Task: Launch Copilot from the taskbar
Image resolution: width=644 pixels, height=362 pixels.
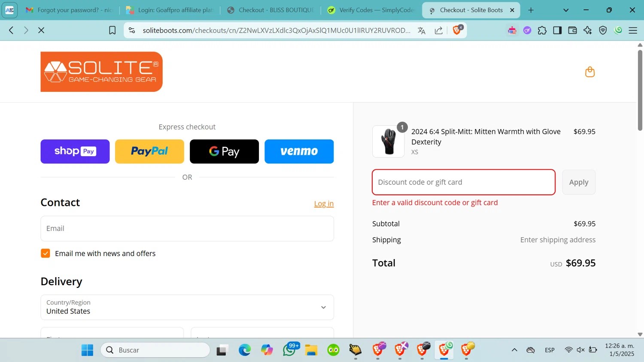Action: pyautogui.click(x=267, y=350)
